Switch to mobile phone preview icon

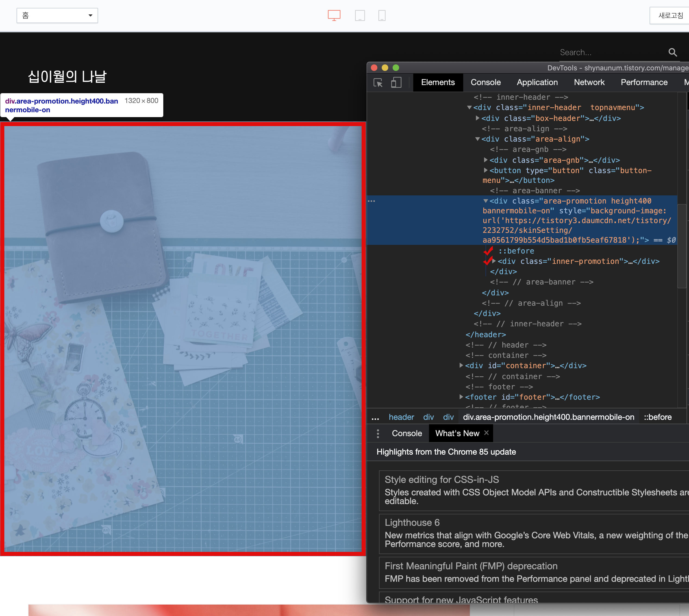click(x=382, y=15)
